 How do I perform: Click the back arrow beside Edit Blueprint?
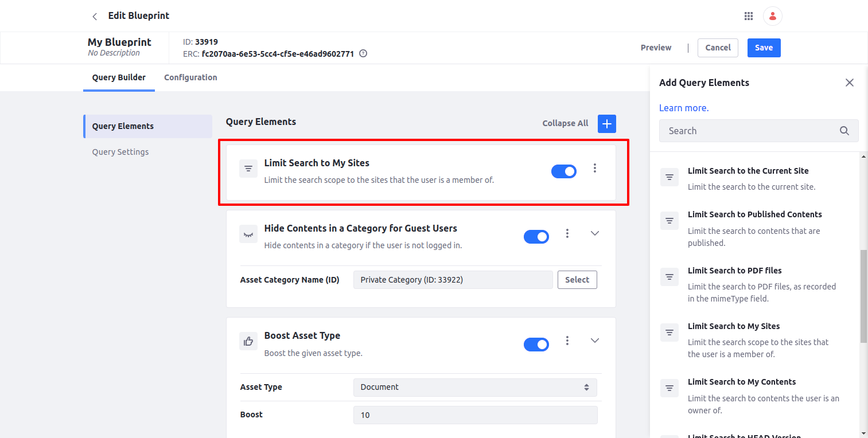point(95,16)
